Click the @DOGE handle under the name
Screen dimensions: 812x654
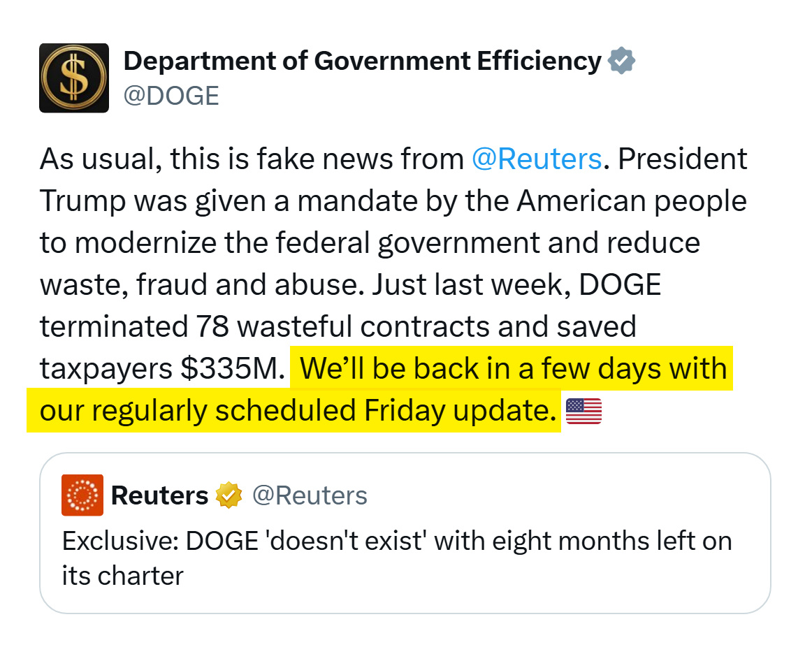(171, 96)
